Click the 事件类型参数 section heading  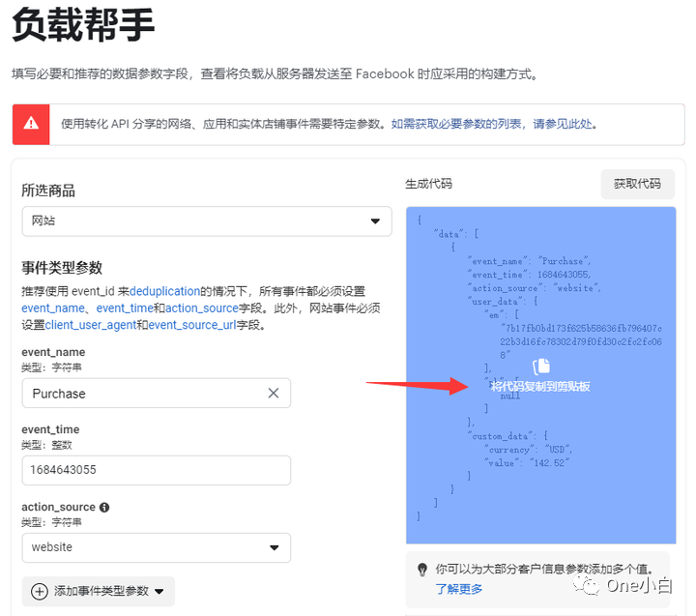(62, 268)
